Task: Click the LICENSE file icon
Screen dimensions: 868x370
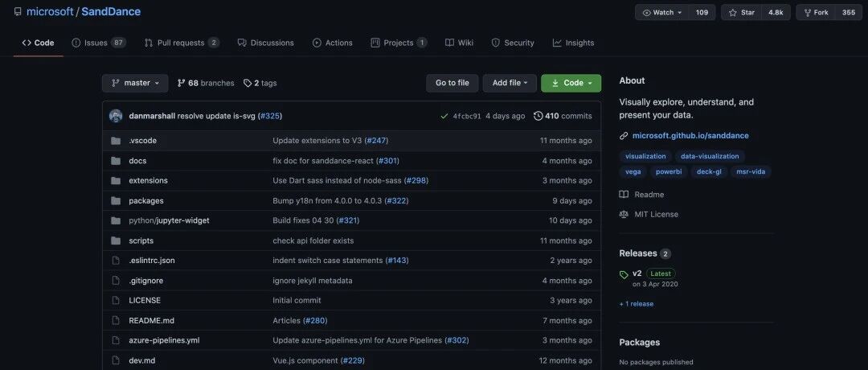Action: pos(116,300)
